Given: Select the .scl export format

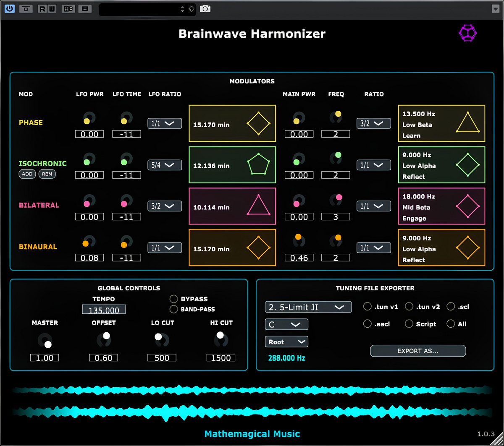Looking at the screenshot, I should 451,306.
